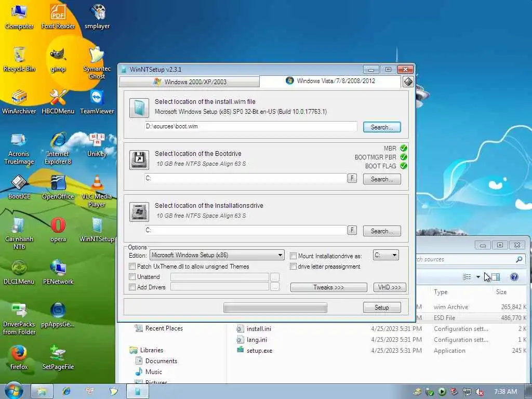
Task: Select setup.exe in Explorer list
Action: 255,350
